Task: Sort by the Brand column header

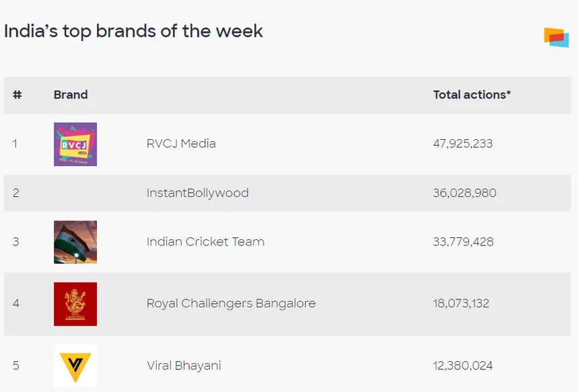Action: [x=71, y=95]
